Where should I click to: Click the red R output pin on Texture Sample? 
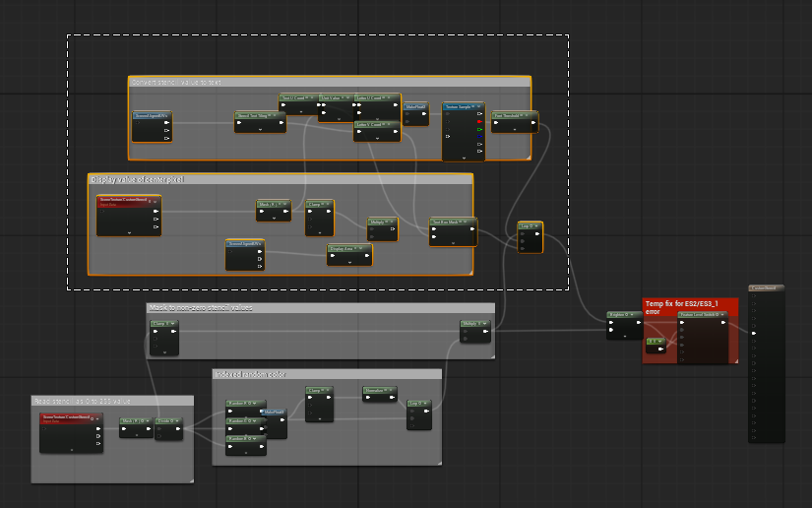[479, 122]
